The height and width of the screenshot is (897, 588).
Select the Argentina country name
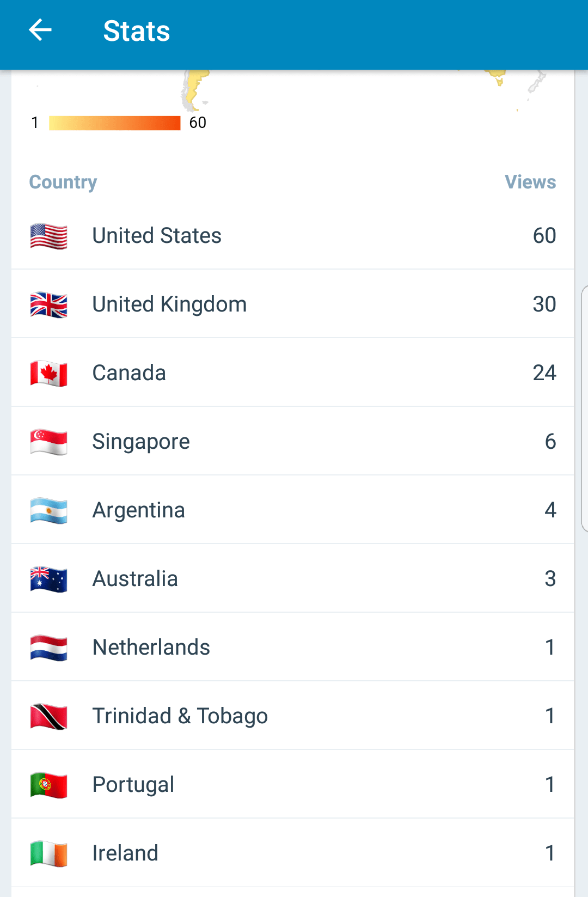click(139, 510)
